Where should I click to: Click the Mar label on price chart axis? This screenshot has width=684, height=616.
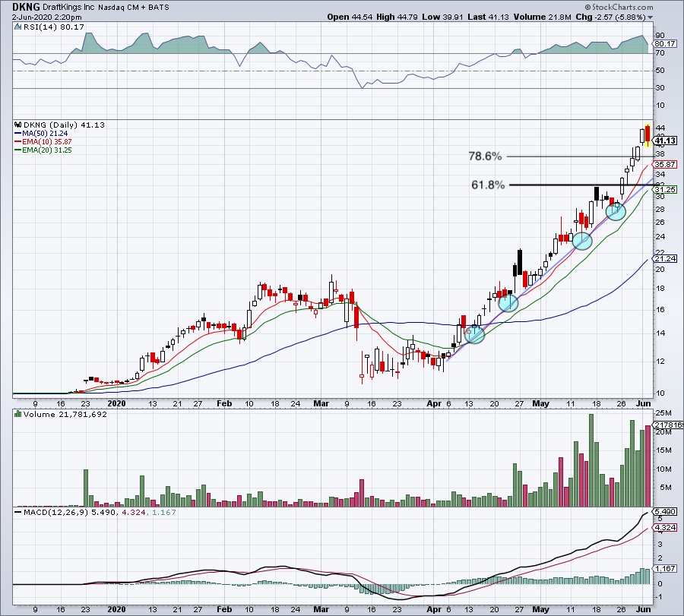pyautogui.click(x=321, y=403)
